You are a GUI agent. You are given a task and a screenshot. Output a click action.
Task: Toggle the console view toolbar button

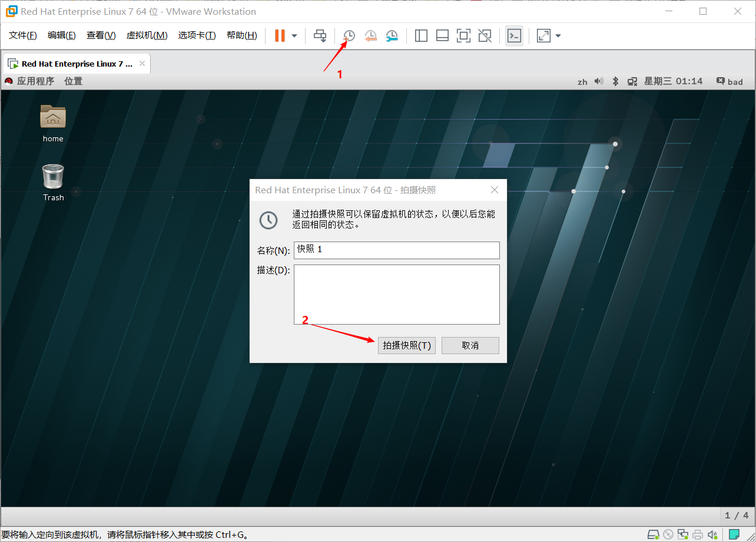514,36
